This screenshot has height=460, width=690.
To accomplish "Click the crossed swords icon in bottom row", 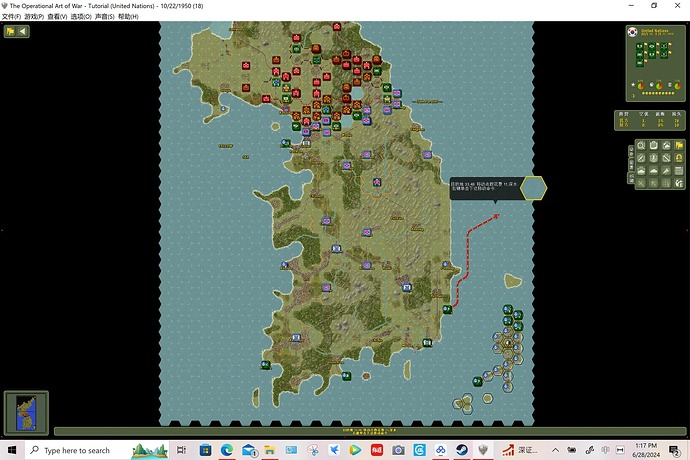I will click(x=641, y=184).
